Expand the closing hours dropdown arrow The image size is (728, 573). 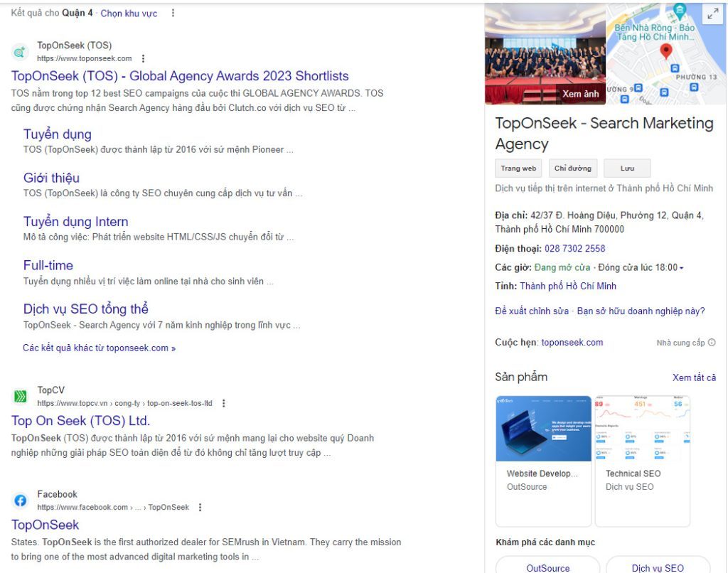tap(681, 267)
